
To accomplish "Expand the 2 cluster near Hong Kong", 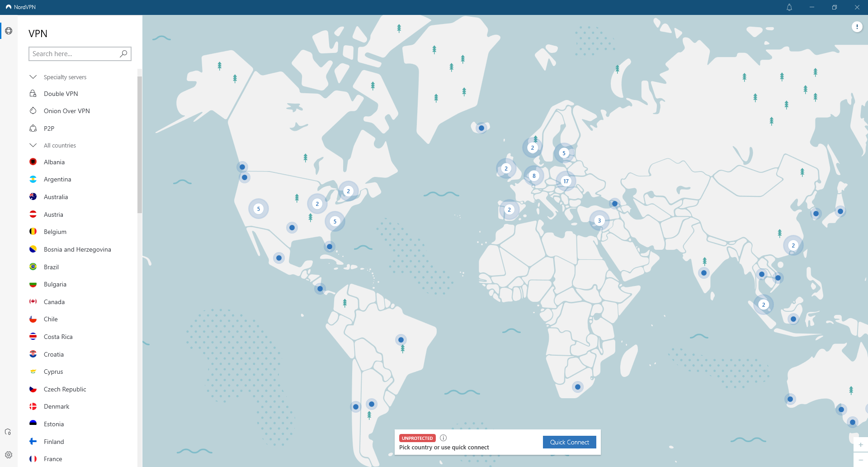I will pyautogui.click(x=793, y=245).
